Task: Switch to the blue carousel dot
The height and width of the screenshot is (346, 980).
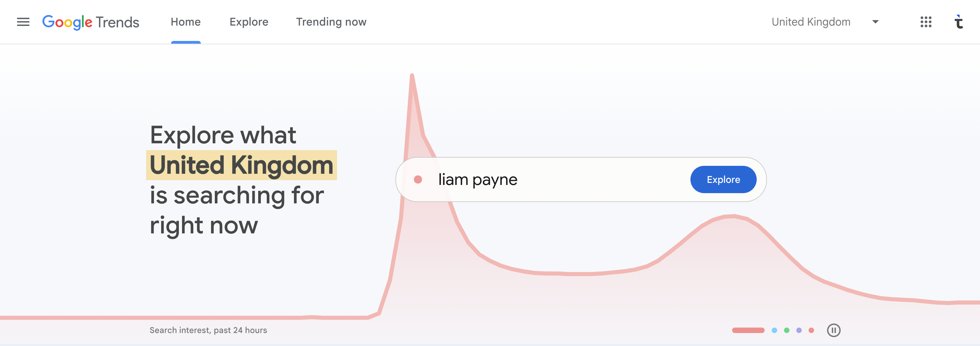Action: click(774, 330)
